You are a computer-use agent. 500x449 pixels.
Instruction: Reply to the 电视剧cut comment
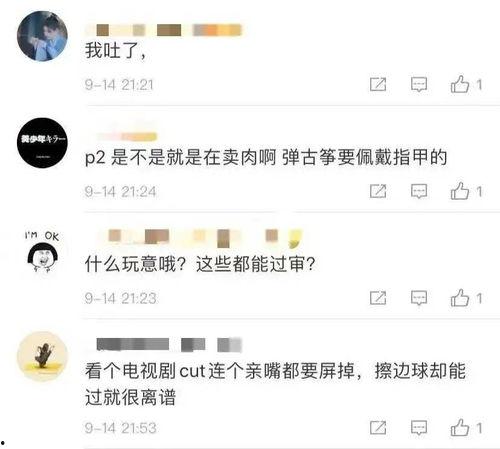tap(419, 428)
